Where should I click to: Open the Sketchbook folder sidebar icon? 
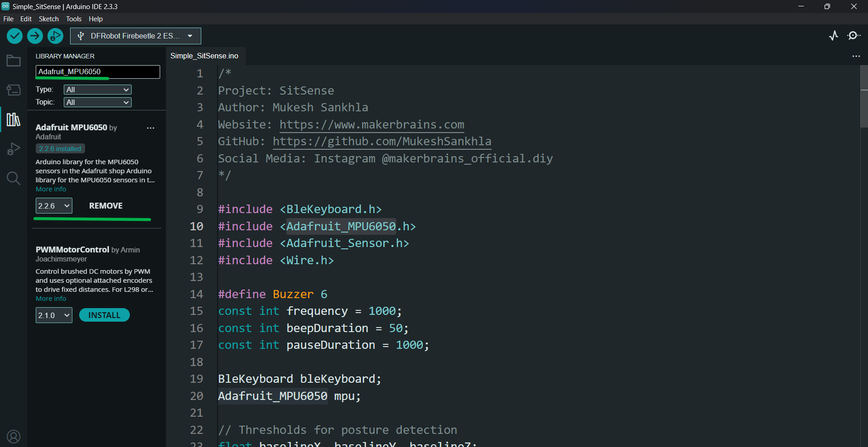tap(14, 61)
